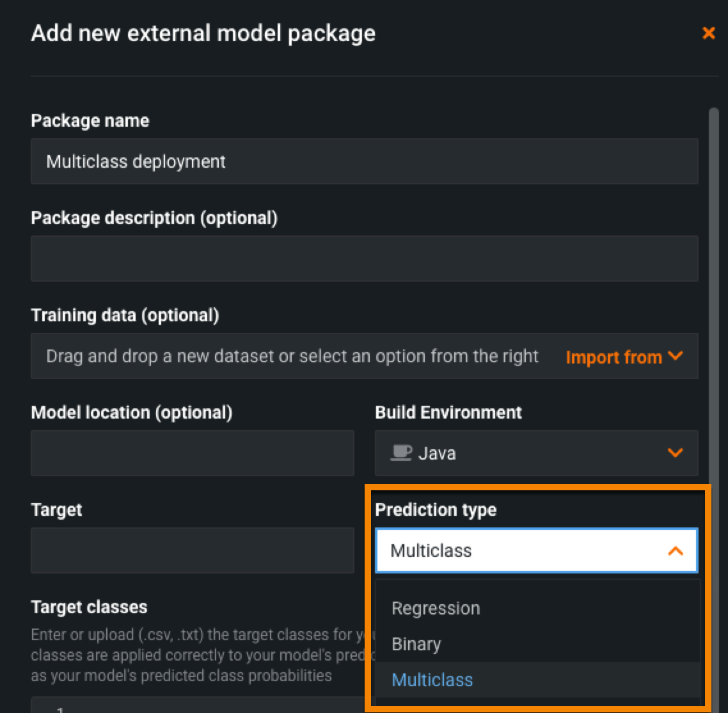Click the chevron beside Import from
The image size is (728, 713).
(x=676, y=356)
